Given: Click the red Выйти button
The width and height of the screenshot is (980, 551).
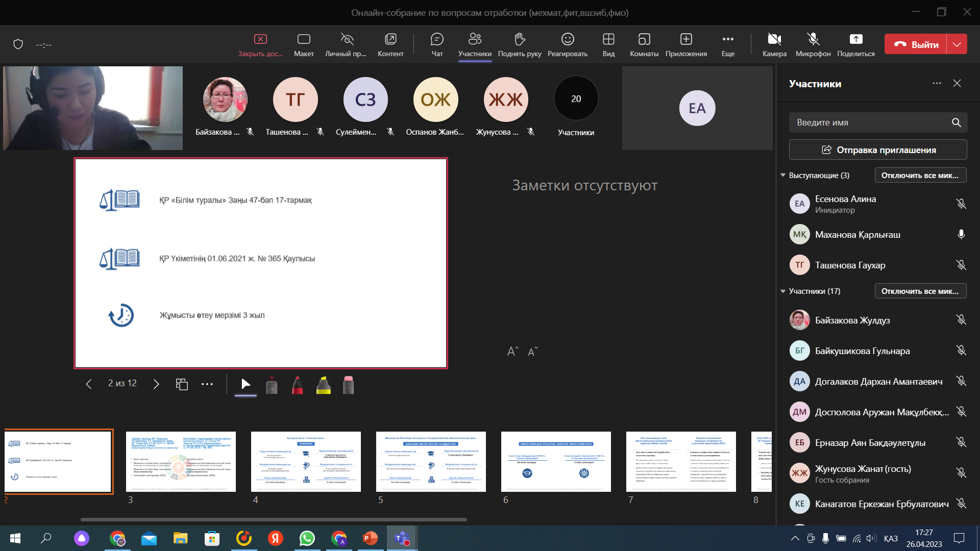Looking at the screenshot, I should [x=916, y=44].
